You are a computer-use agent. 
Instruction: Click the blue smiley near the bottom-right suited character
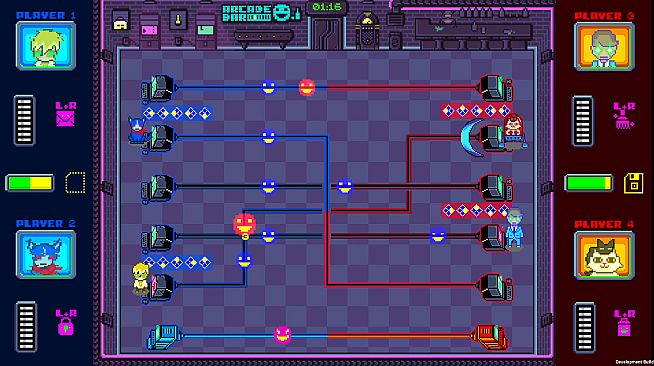tap(438, 236)
